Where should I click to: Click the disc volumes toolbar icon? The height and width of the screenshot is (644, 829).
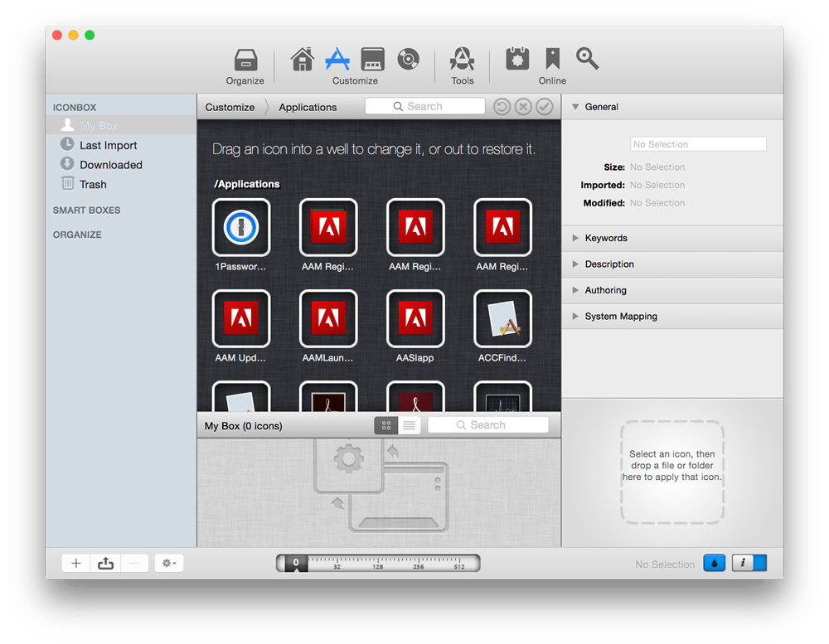point(408,59)
